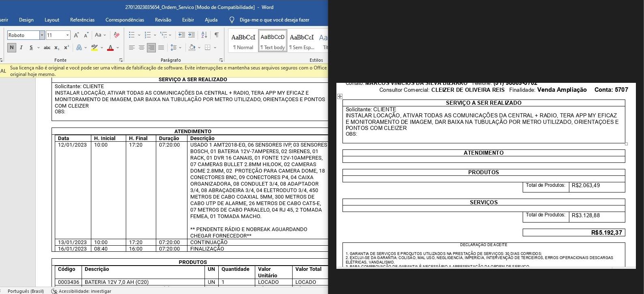The image size is (644, 294).
Task: Apply the Text body style
Action: 273,41
